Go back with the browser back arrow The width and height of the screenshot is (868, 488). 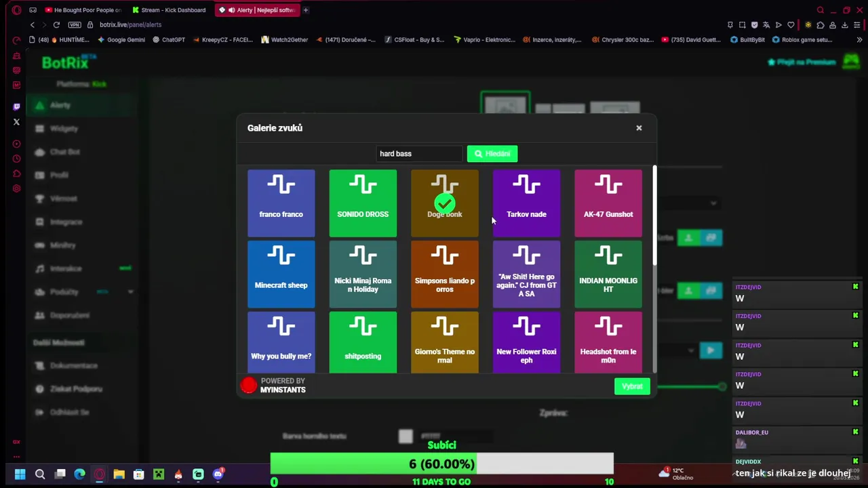point(32,25)
